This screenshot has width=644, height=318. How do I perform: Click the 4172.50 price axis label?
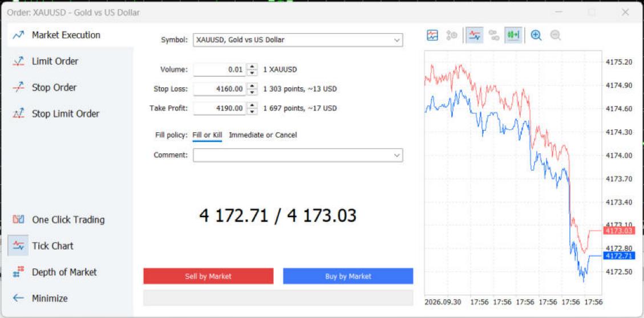click(618, 272)
